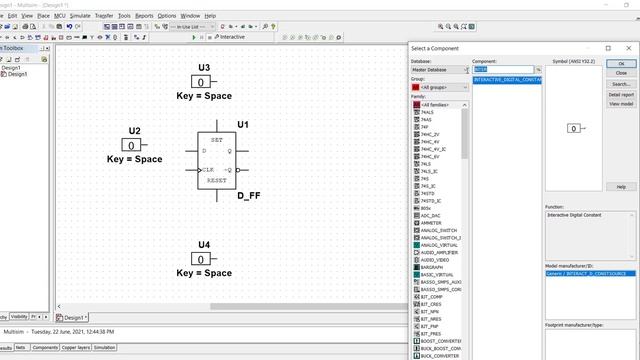This screenshot has width=640, height=360.
Task: Select the 74HC_2V family
Action: click(430, 134)
